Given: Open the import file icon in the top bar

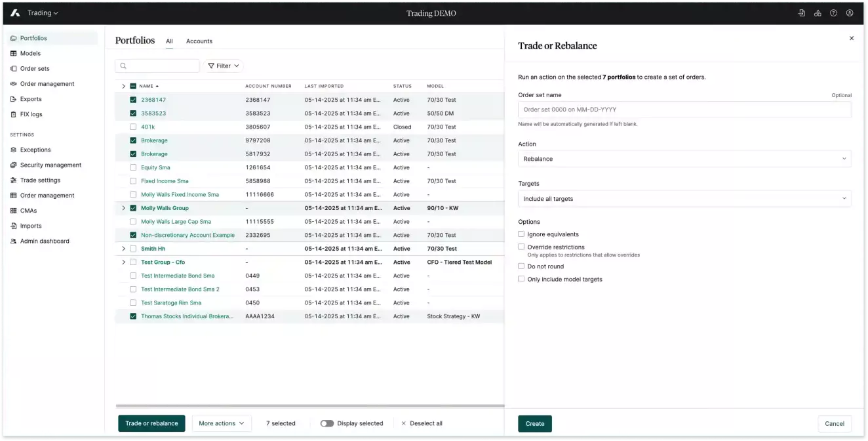Looking at the screenshot, I should click(x=802, y=13).
